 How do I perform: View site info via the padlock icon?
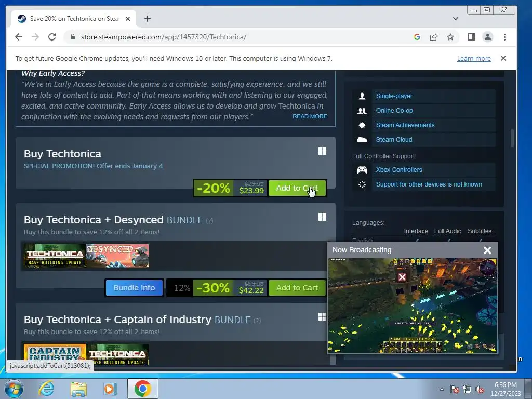pyautogui.click(x=72, y=37)
